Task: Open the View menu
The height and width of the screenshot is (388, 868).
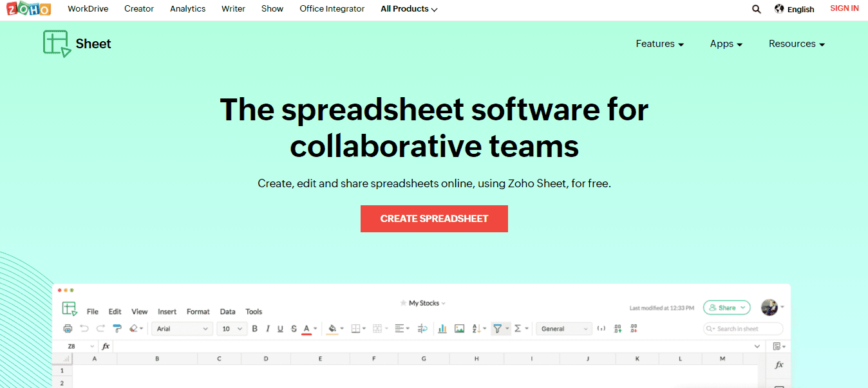Action: 140,311
